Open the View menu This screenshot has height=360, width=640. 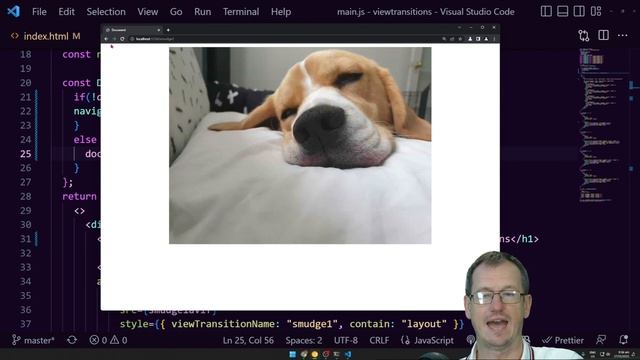tap(147, 12)
